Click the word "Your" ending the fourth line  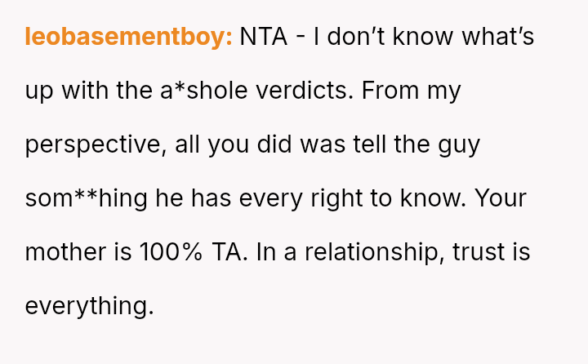click(502, 198)
